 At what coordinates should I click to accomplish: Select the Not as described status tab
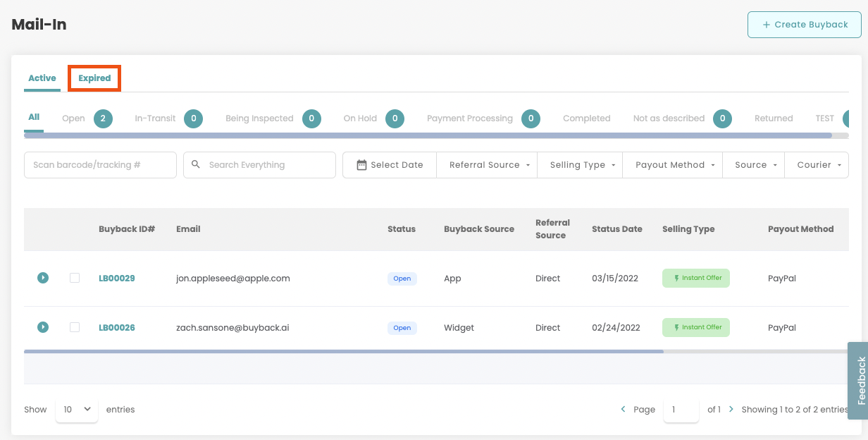[669, 118]
